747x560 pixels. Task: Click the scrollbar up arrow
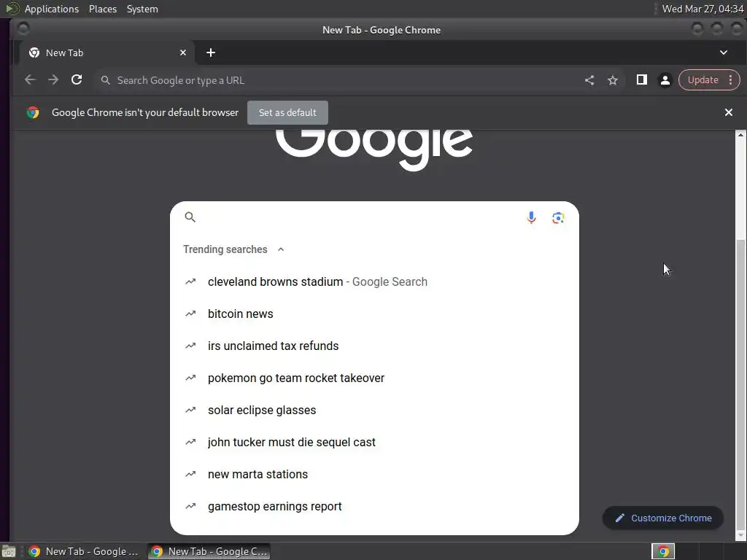[x=741, y=135]
